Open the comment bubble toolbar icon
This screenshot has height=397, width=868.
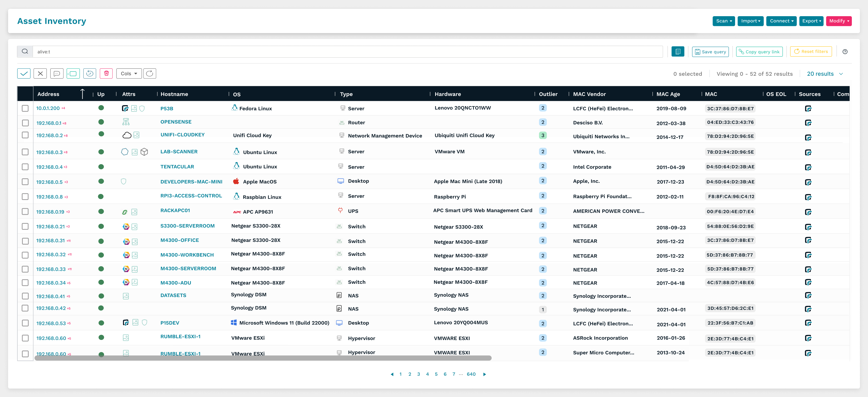click(57, 74)
